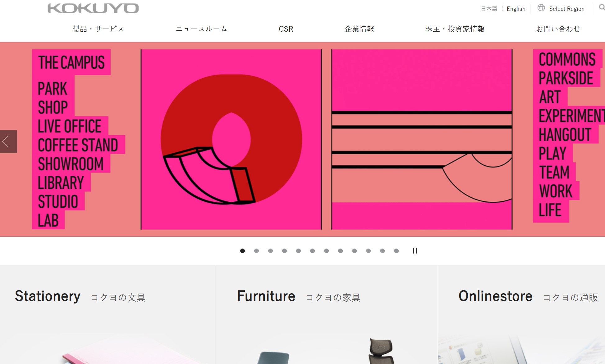Open the Select Region link

coord(566,9)
